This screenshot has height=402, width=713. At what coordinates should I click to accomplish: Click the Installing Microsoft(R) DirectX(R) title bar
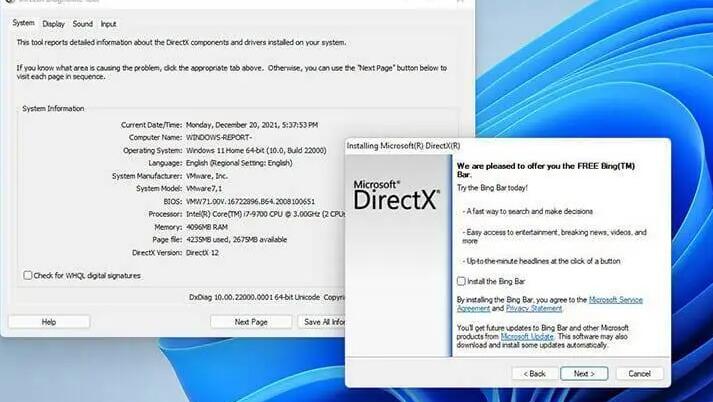tap(507, 146)
